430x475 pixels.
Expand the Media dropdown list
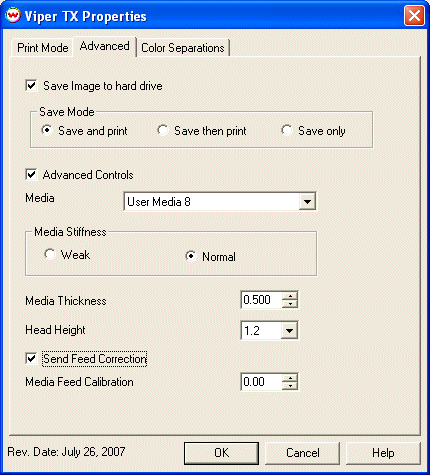(x=307, y=202)
